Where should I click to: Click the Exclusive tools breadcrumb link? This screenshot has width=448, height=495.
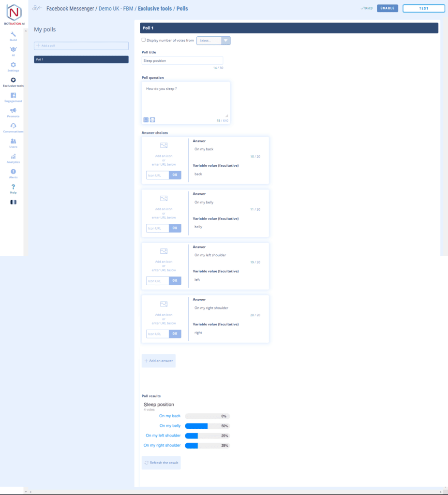(155, 8)
